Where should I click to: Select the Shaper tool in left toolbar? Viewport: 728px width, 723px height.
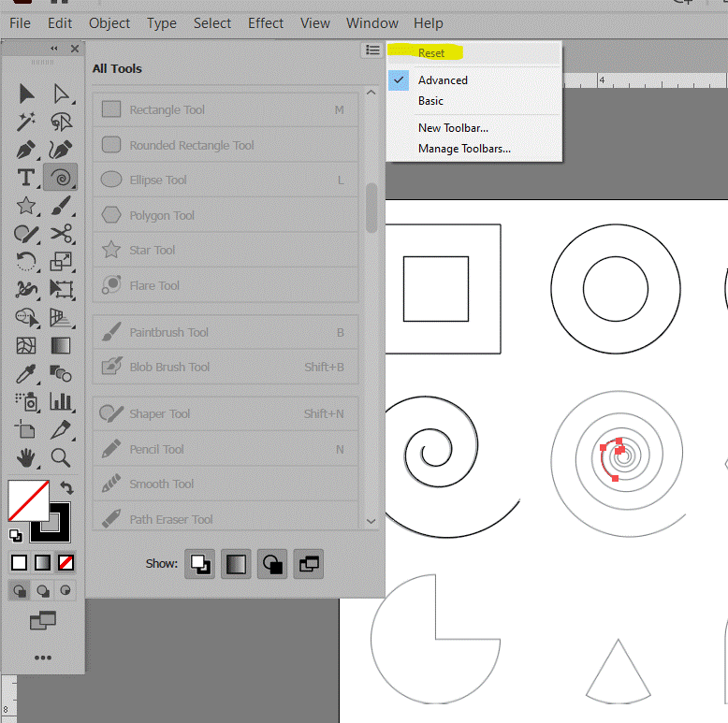coord(26,234)
